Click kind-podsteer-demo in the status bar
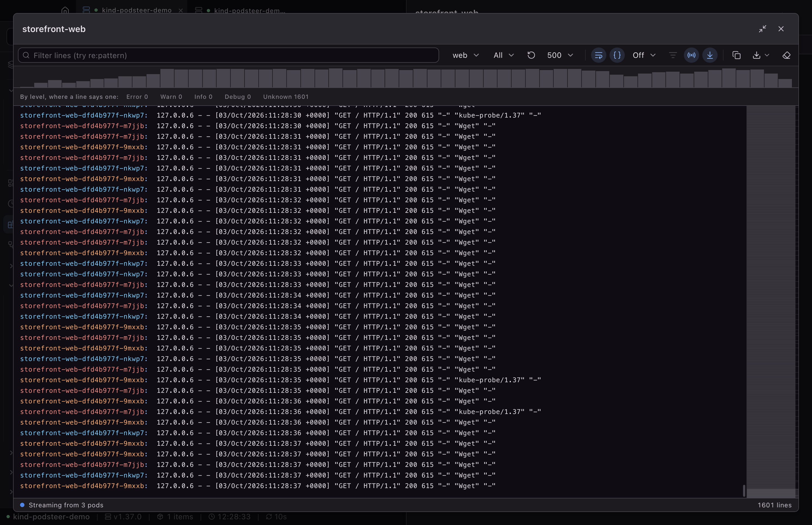 tap(48, 517)
